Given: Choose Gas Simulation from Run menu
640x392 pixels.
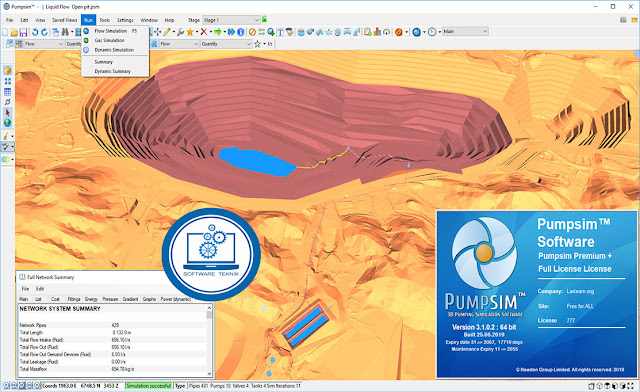Looking at the screenshot, I should 115,40.
